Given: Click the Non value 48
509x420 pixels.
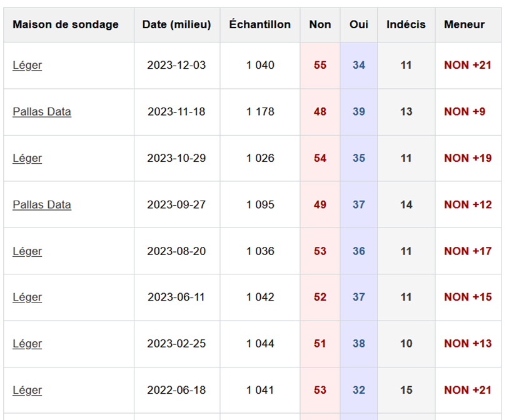Looking at the screenshot, I should click(320, 112).
